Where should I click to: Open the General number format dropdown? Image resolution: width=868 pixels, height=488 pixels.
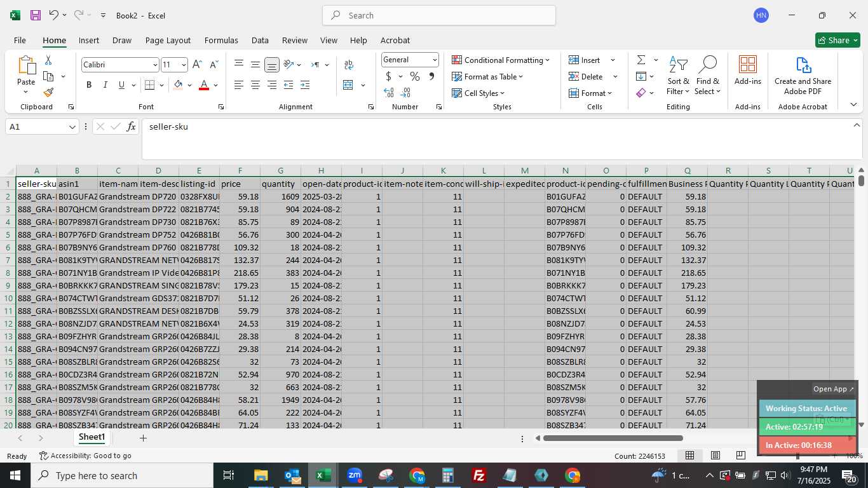tap(435, 60)
